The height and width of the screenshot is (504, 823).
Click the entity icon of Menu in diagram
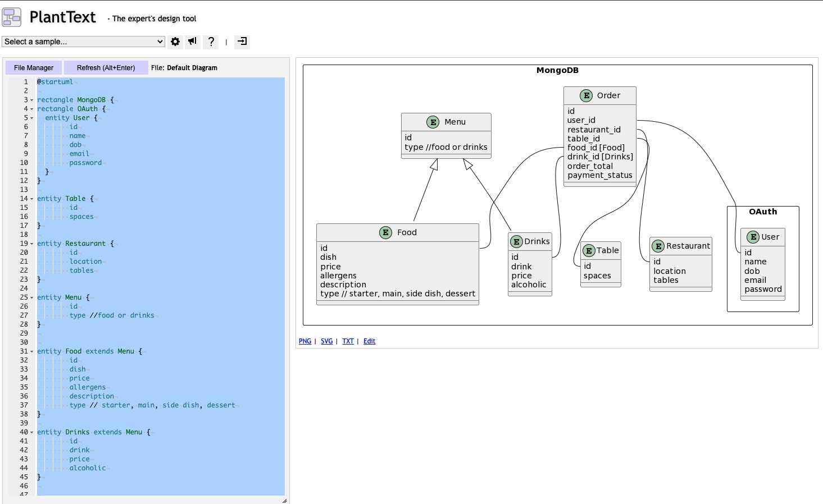[x=433, y=122]
